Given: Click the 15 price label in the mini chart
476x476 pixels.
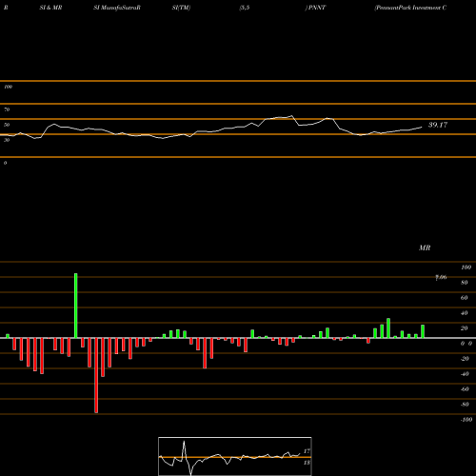Looking at the screenshot, I should coord(307,463).
